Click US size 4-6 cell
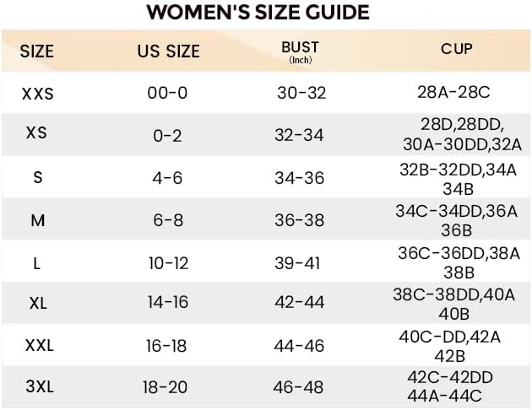 click(167, 179)
